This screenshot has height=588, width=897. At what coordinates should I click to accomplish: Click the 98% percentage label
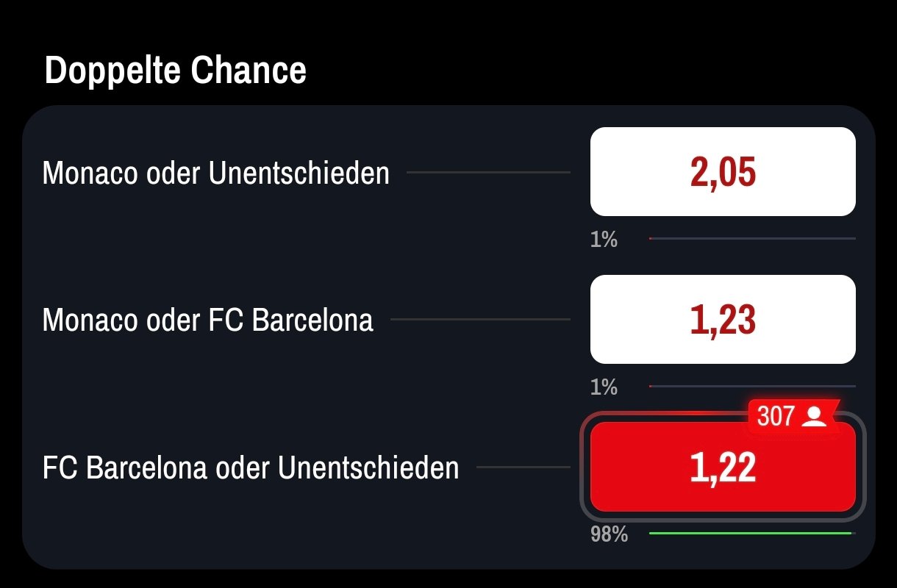click(609, 534)
